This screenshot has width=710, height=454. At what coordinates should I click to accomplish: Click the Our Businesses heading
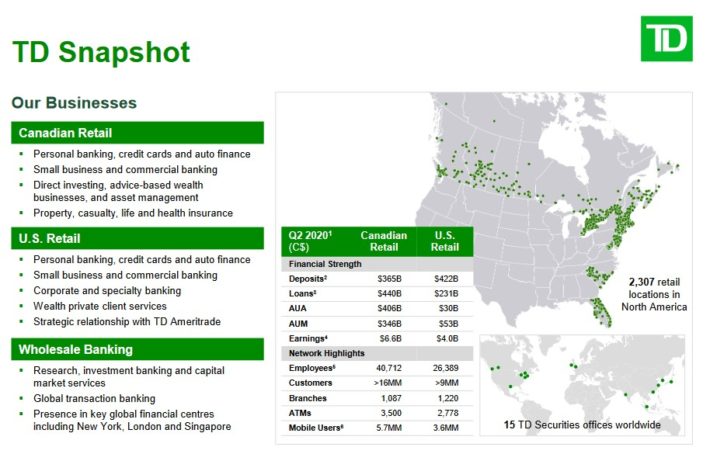pos(74,103)
